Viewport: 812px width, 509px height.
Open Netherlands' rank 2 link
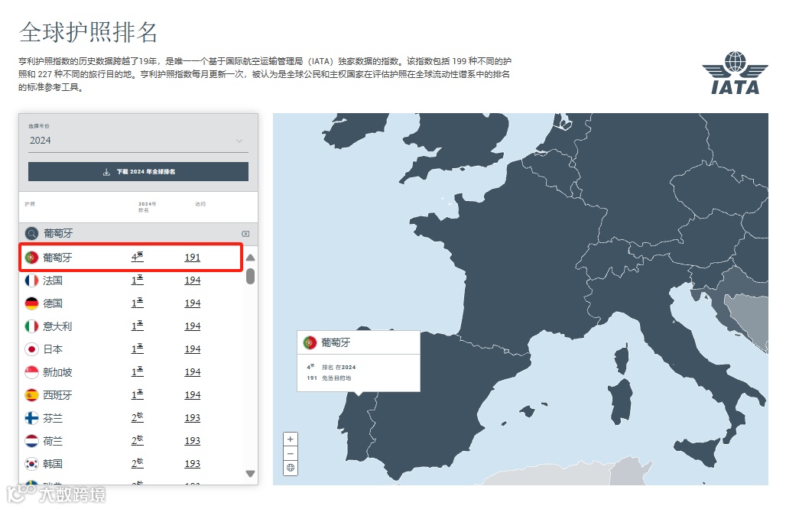pos(137,441)
